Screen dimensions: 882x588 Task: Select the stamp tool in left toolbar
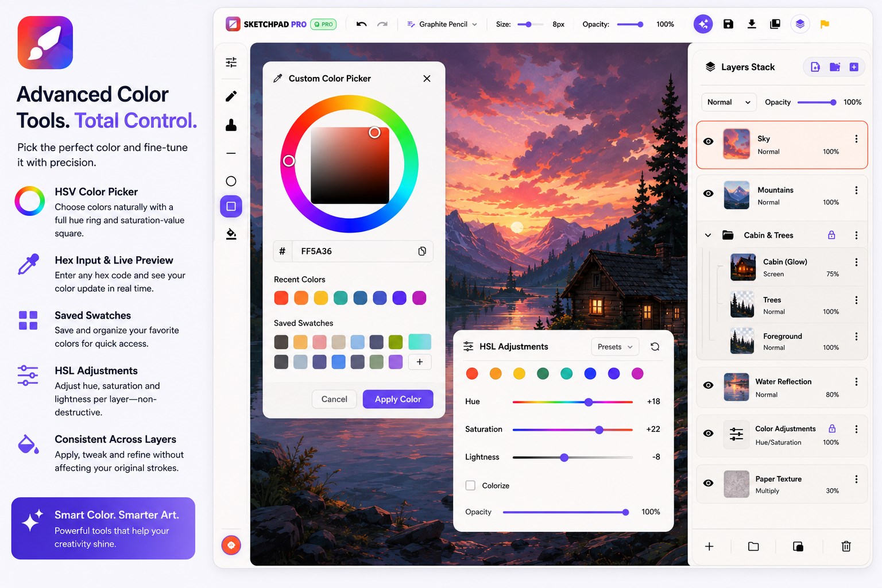click(x=231, y=125)
